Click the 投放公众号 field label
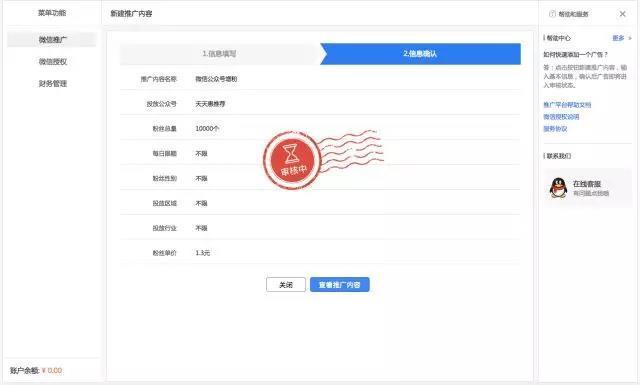This screenshot has height=385, width=640. 162,104
